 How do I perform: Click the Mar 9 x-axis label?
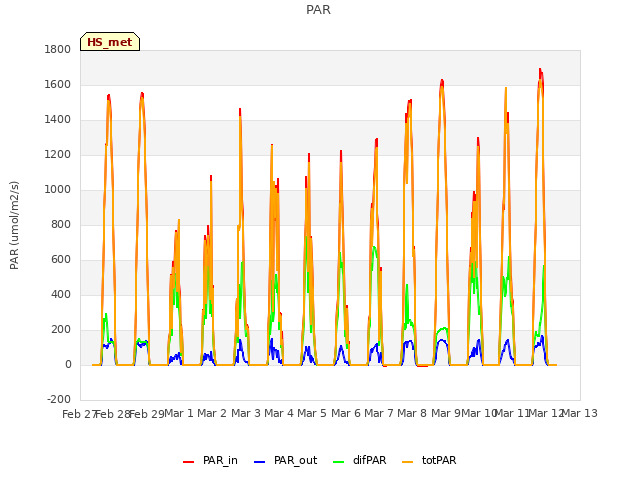[446, 414]
